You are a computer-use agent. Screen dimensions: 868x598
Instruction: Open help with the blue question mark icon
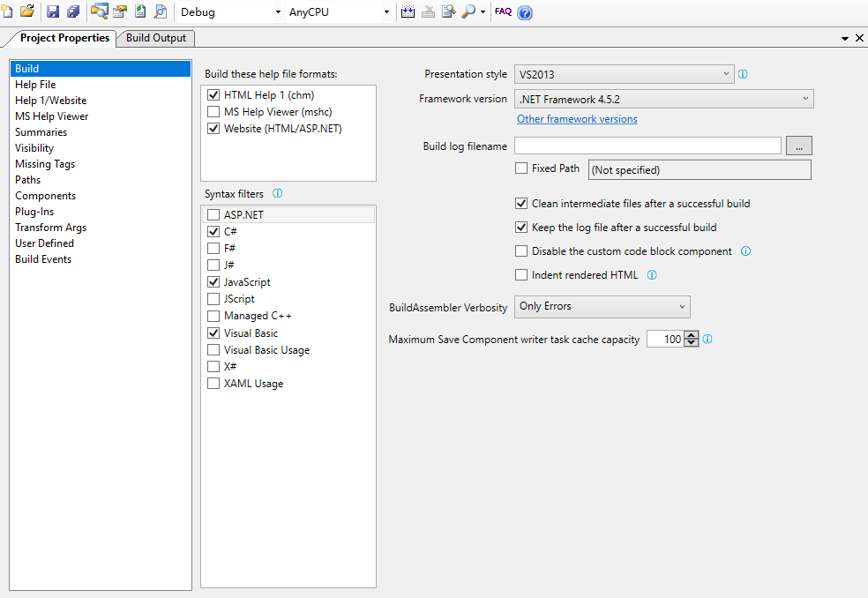(x=525, y=12)
